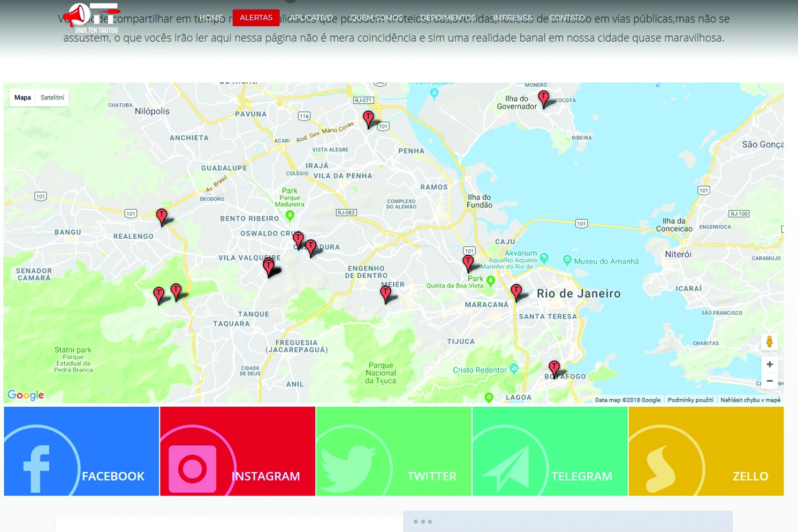798x532 pixels.
Task: Click the map marker near Realengo
Action: pos(162,216)
